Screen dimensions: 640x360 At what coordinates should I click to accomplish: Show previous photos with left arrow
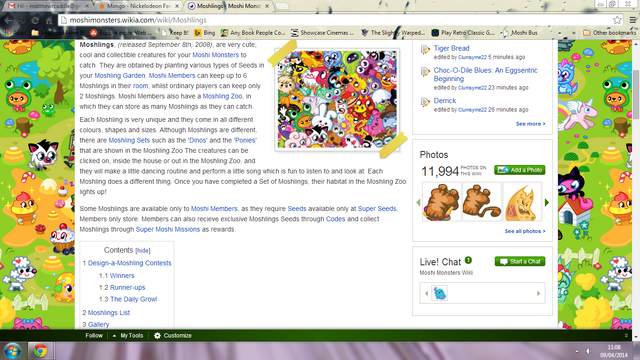(x=418, y=202)
